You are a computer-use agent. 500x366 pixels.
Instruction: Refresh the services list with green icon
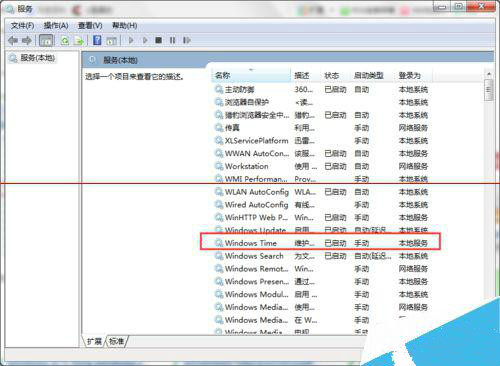coord(64,41)
